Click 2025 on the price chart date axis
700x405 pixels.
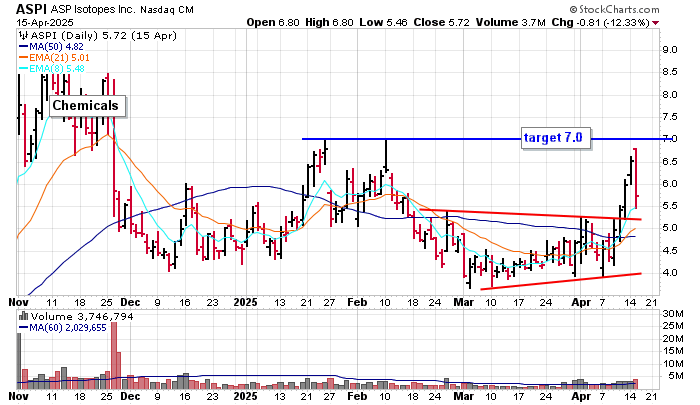246,303
